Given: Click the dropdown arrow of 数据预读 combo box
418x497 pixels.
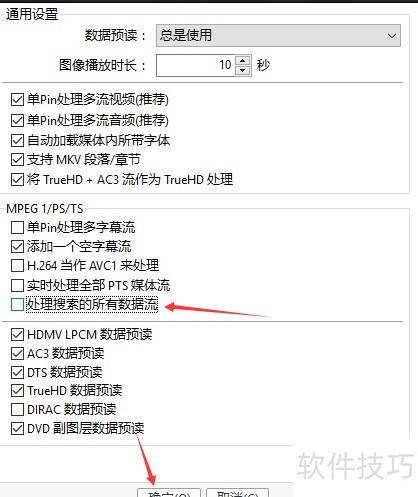Looking at the screenshot, I should pos(392,35).
